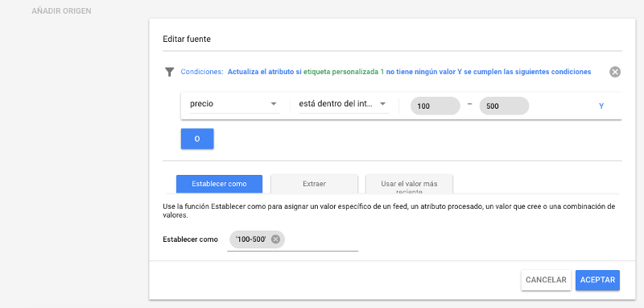Switch to the Establecer como tab

(219, 184)
